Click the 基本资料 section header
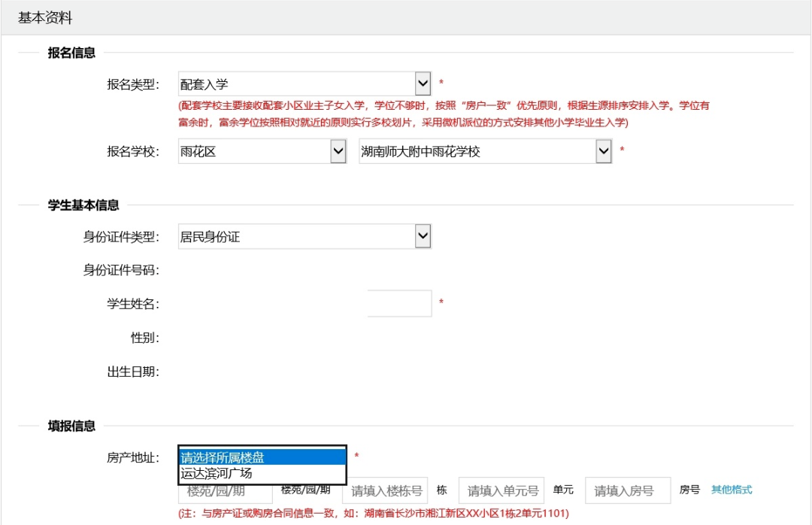 [x=46, y=17]
